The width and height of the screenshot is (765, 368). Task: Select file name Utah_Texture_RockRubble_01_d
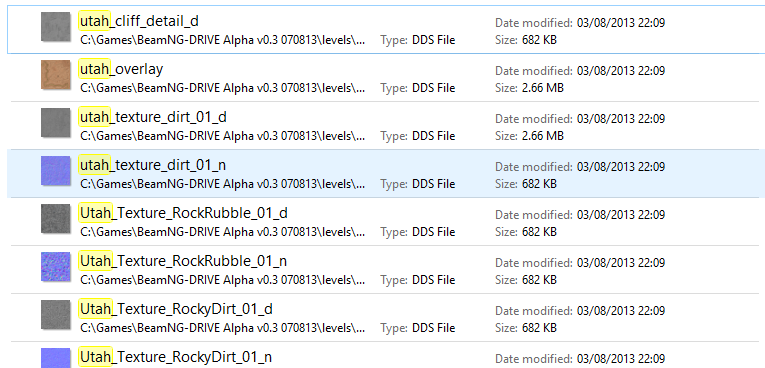click(x=184, y=213)
